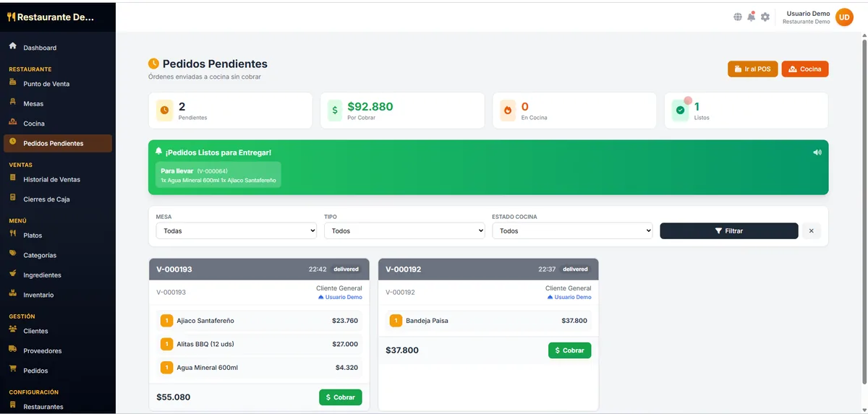The height and width of the screenshot is (414, 868).
Task: Click the clock Pendientes stat icon
Action: point(165,111)
